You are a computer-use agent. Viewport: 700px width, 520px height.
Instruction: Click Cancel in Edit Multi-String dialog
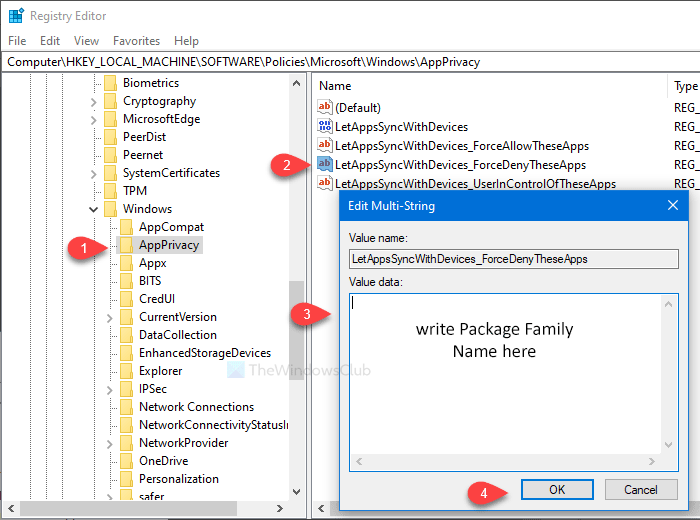pos(641,490)
